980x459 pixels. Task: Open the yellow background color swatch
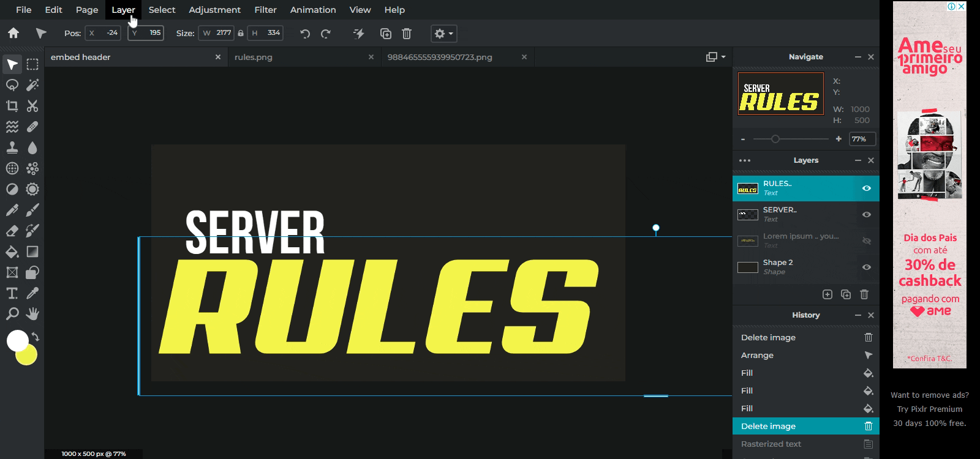[28, 356]
